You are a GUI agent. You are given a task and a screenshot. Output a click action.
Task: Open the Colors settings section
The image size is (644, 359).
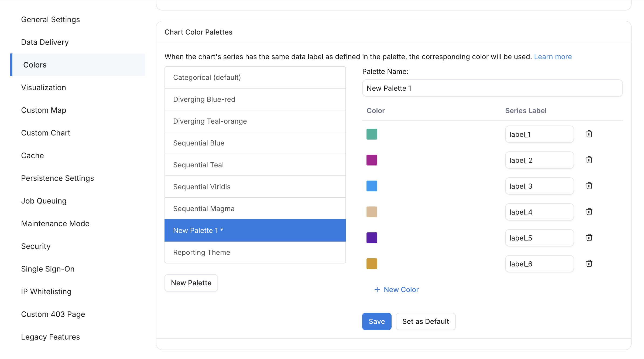point(35,65)
